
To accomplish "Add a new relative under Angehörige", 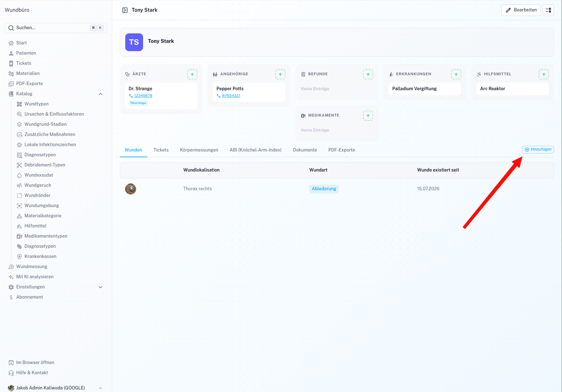I will [280, 74].
